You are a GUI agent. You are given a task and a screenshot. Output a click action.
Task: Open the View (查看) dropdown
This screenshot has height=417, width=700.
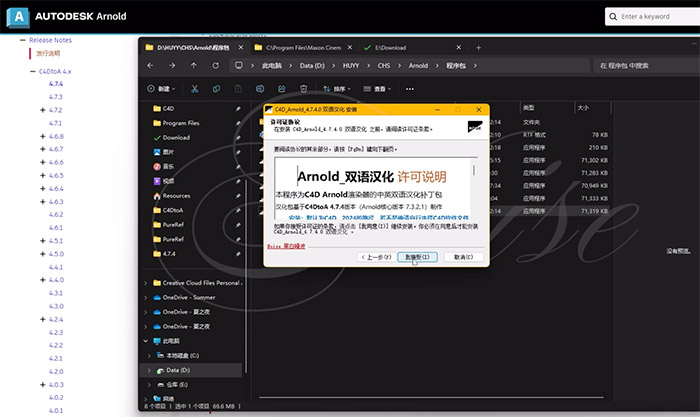tap(377, 89)
